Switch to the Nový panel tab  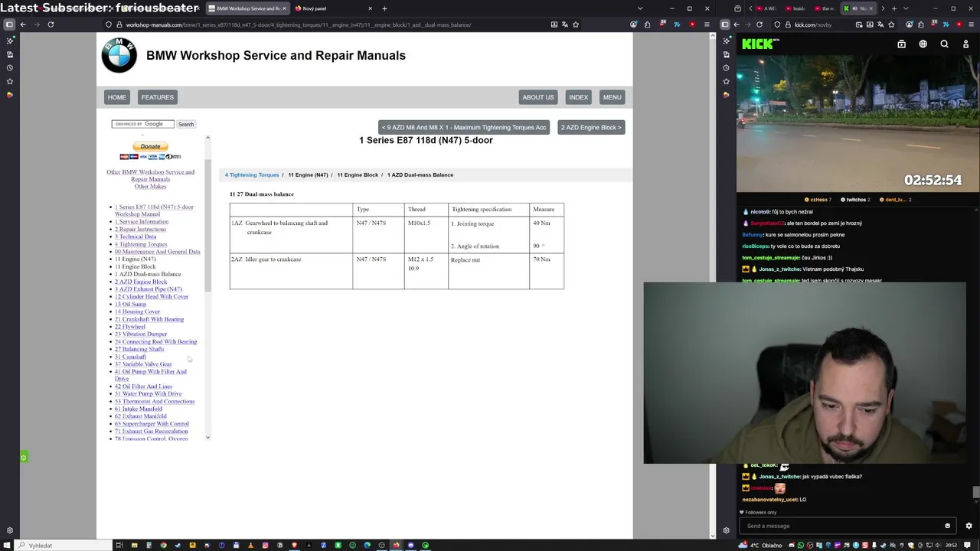pyautogui.click(x=332, y=8)
